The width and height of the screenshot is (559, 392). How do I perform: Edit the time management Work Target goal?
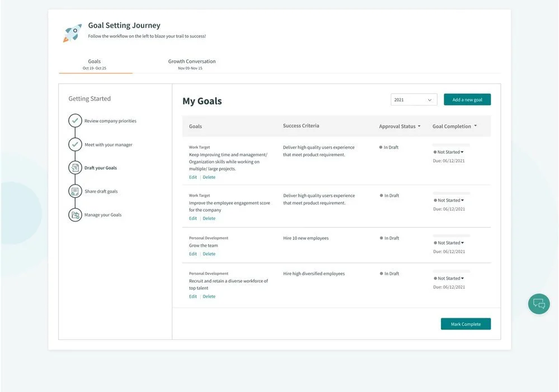(193, 177)
